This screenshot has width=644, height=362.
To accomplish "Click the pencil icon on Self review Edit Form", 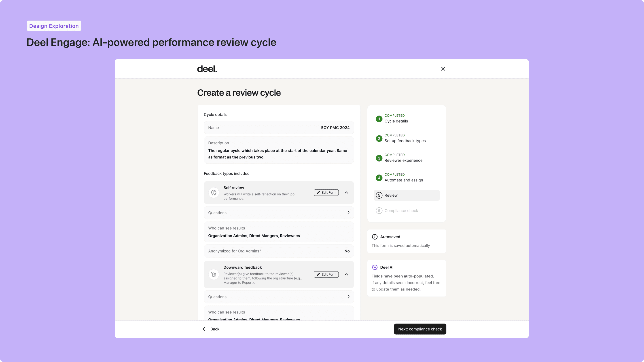I will pyautogui.click(x=318, y=193).
